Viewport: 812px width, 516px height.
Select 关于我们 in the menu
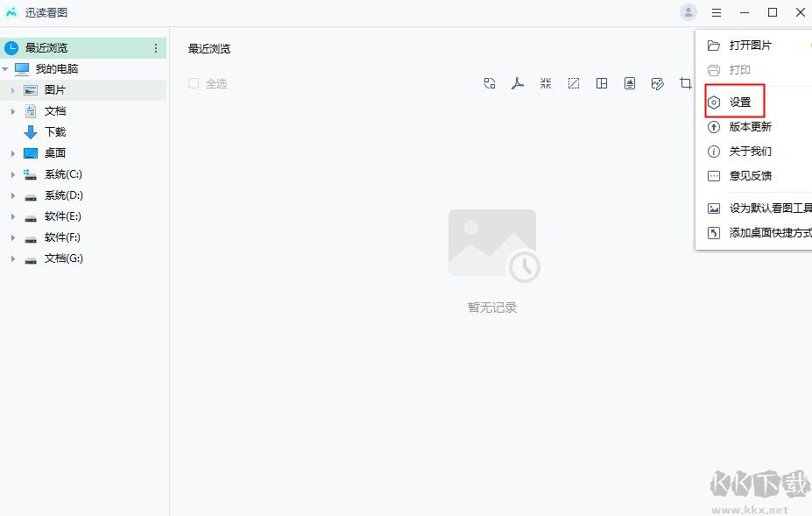click(745, 151)
